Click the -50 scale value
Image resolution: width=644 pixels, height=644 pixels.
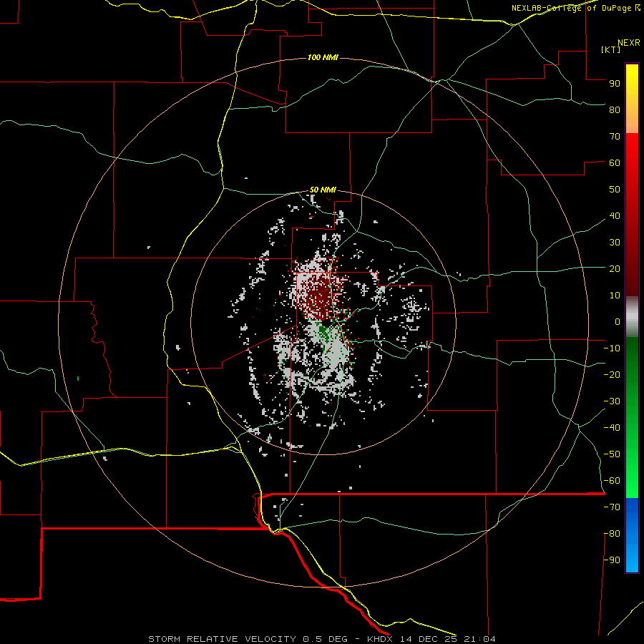pyautogui.click(x=612, y=454)
